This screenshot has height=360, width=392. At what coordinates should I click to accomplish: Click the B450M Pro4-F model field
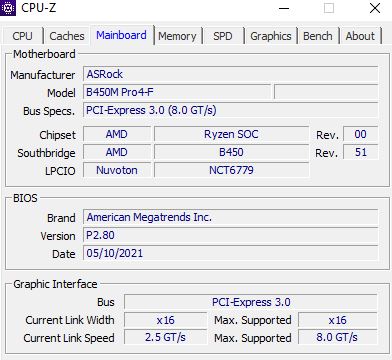pos(177,92)
